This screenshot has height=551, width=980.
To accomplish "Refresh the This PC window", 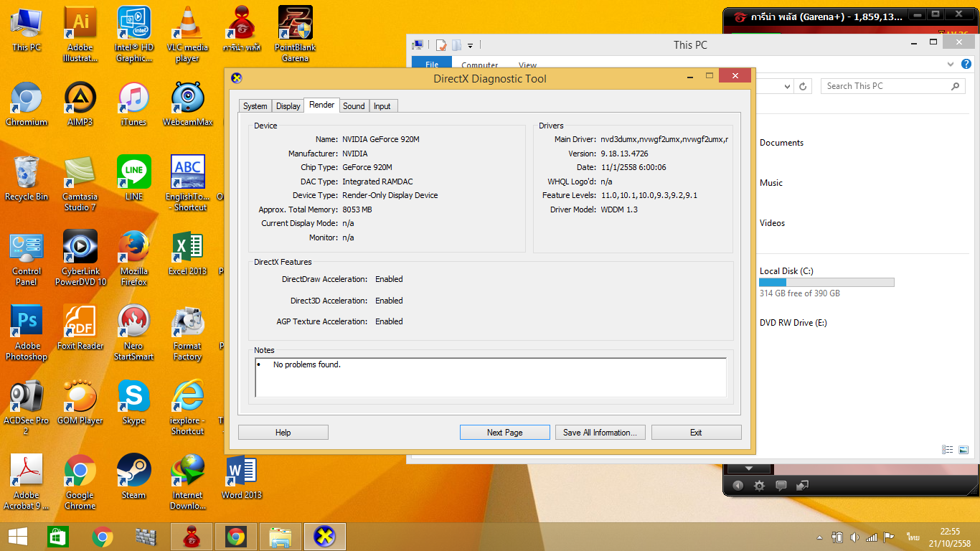I will point(804,86).
